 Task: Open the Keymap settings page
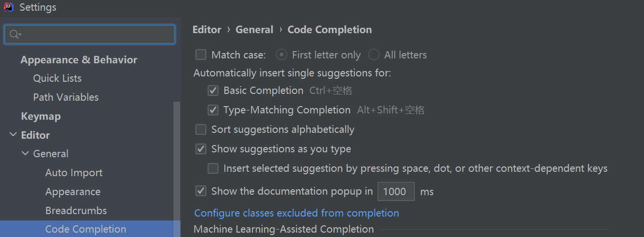(41, 116)
